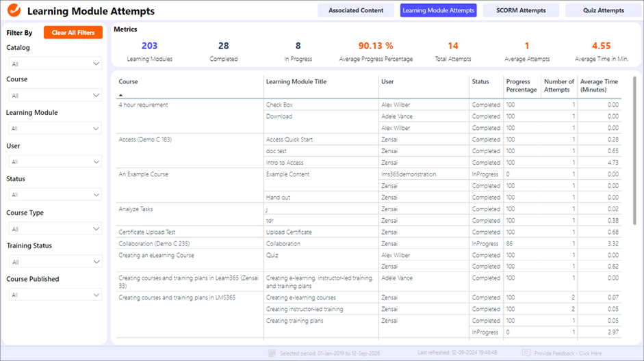Viewport: 644px width, 361px height.
Task: Expand the Course filter dropdown
Action: (55, 96)
